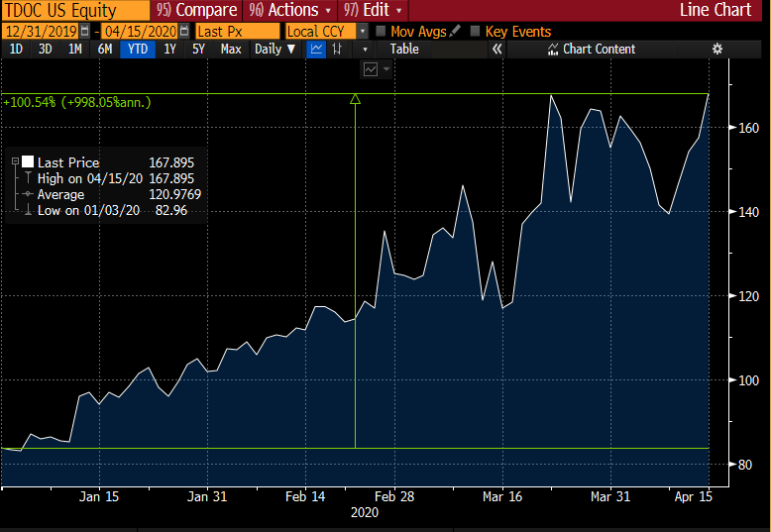
Task: Click the pencil icon beside Mov Avgs
Action: coord(455,32)
